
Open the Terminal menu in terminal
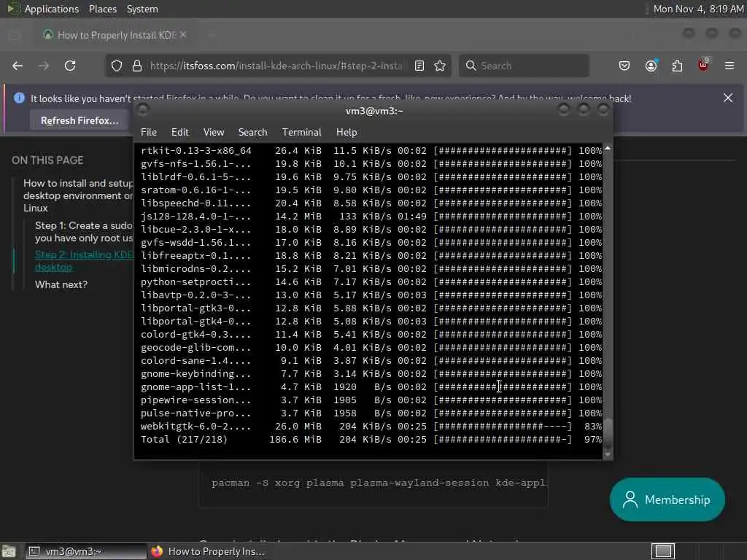pyautogui.click(x=301, y=133)
